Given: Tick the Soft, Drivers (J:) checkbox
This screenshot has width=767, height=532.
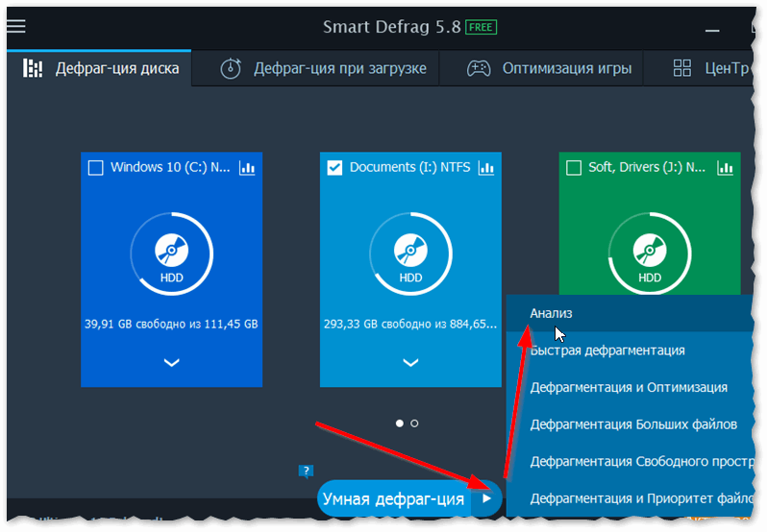Looking at the screenshot, I should [x=573, y=167].
